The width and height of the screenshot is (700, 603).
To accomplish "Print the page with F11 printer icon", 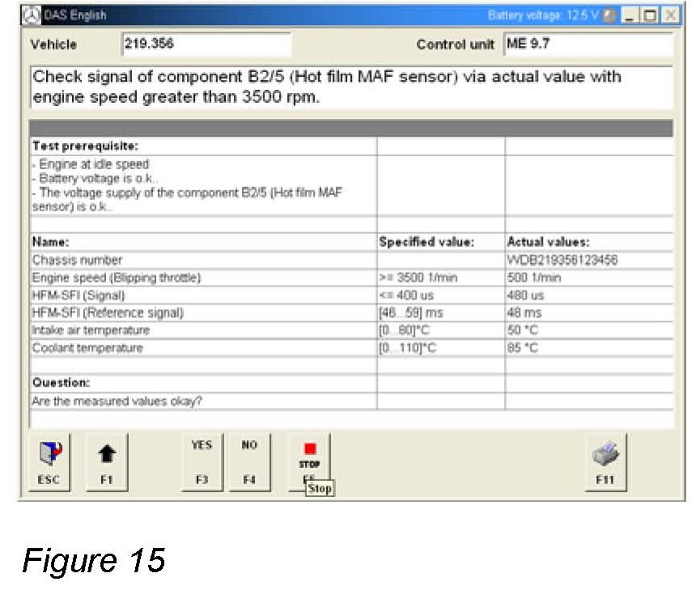I will click(605, 462).
